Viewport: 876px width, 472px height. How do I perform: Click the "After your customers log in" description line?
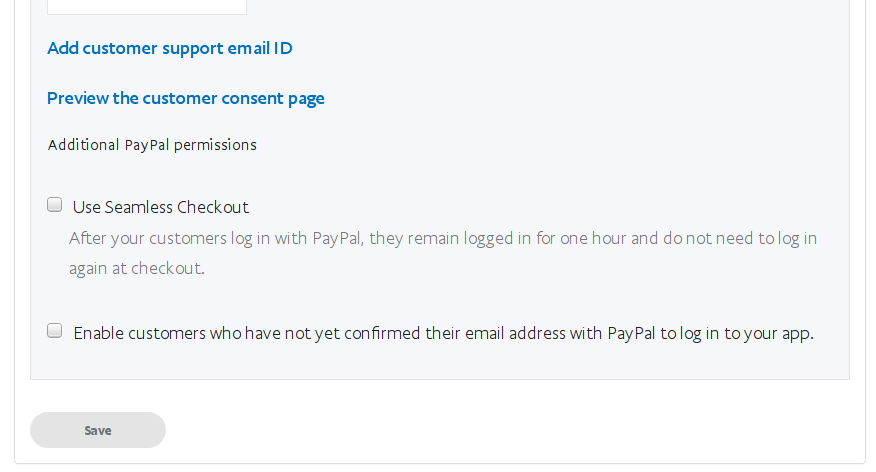point(442,239)
